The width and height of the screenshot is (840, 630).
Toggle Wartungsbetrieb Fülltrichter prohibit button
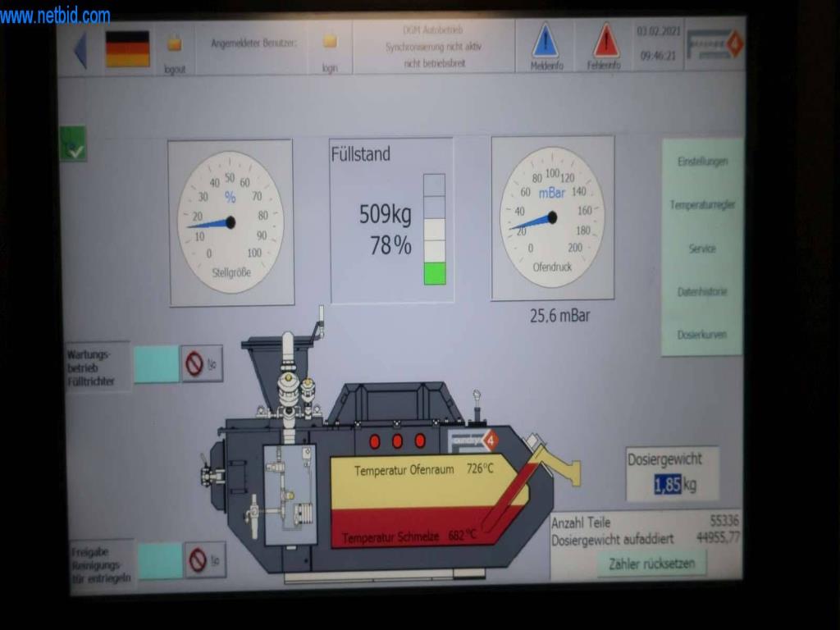202,363
